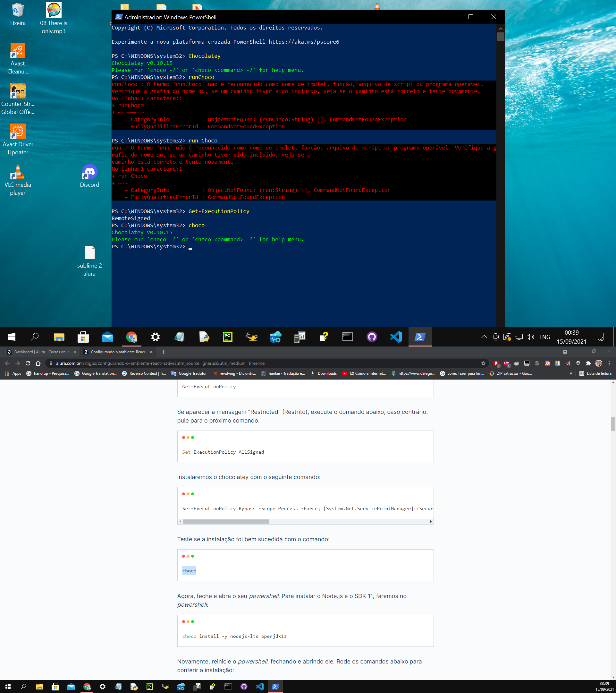Select the Avast Cleanup desktop shortcut
The height and width of the screenshot is (693, 616).
click(x=18, y=59)
